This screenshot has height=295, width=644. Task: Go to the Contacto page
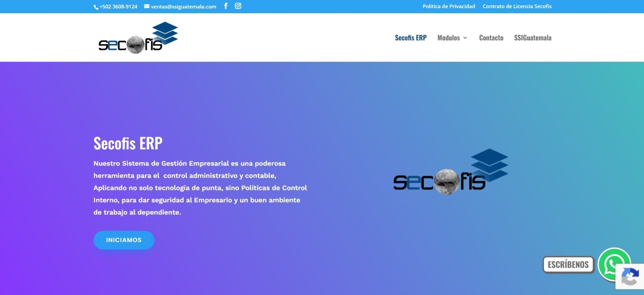(491, 38)
